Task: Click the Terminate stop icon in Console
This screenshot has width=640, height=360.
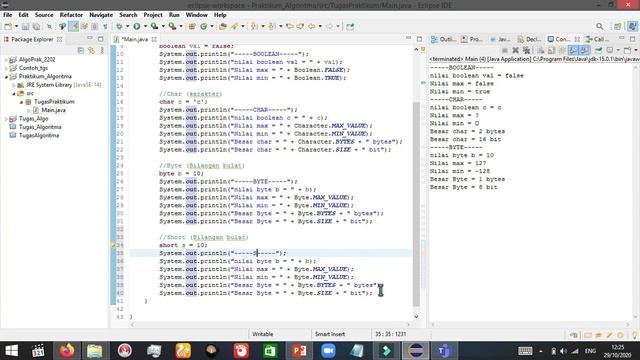Action: [x=505, y=50]
